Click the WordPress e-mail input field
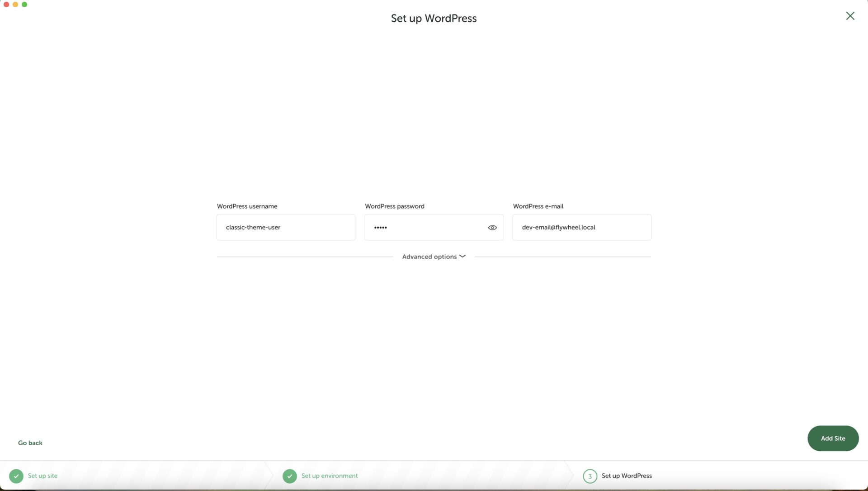868x491 pixels. [x=581, y=227]
